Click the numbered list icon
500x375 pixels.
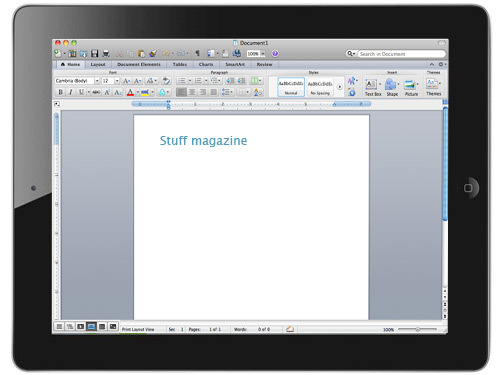coord(198,81)
